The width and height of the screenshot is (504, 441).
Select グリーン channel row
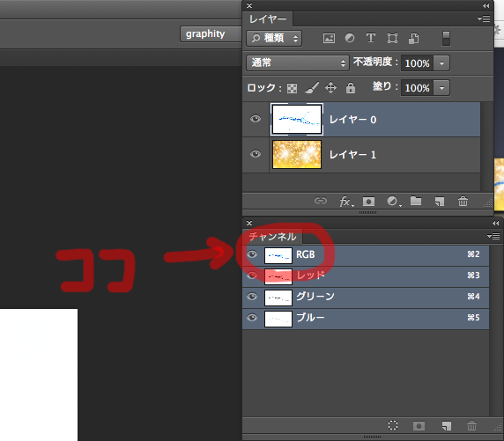366,298
